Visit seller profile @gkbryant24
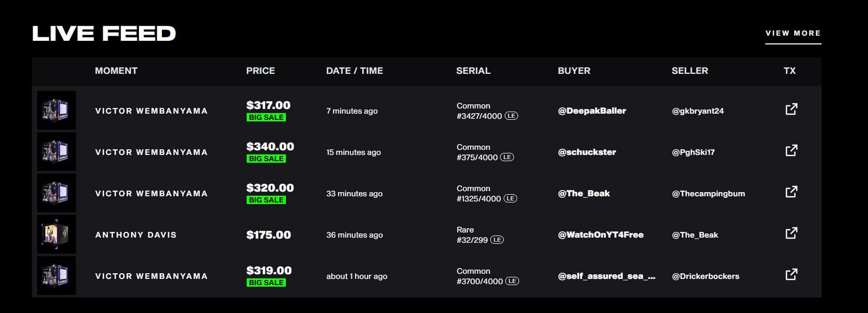Viewport: 868px width, 313px height. (x=698, y=111)
